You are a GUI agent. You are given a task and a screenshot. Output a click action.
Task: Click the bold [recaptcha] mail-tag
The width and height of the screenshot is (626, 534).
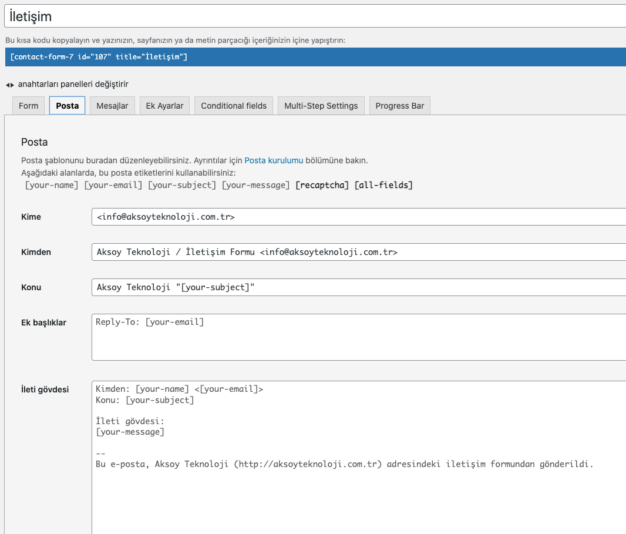click(322, 185)
